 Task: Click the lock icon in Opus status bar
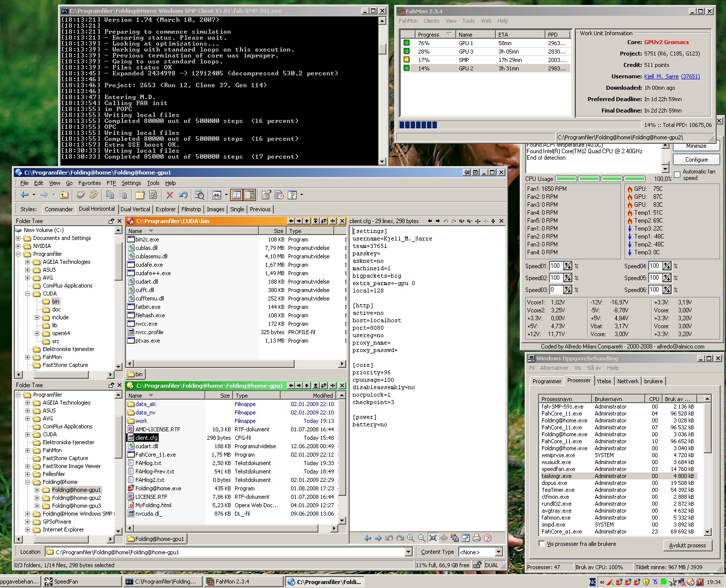[477, 565]
